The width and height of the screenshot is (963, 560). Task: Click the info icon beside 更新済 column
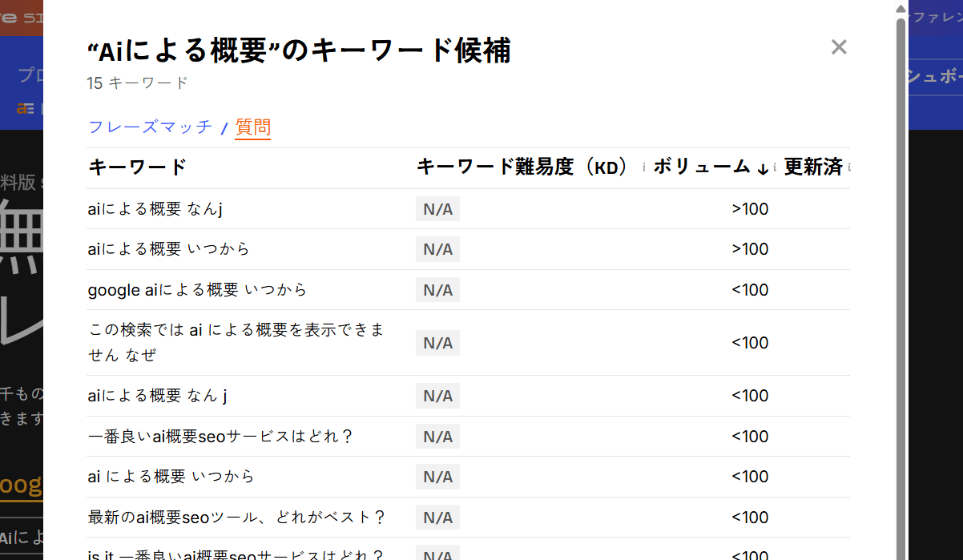851,165
